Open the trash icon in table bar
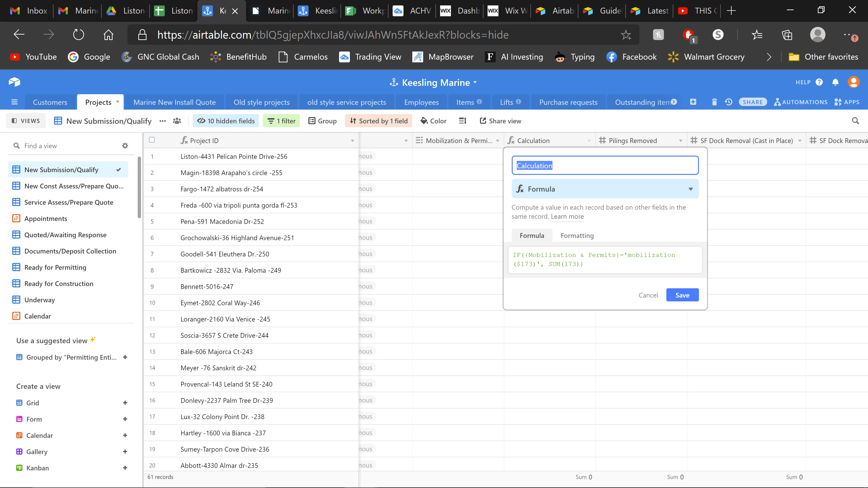This screenshot has height=488, width=868. pos(714,102)
